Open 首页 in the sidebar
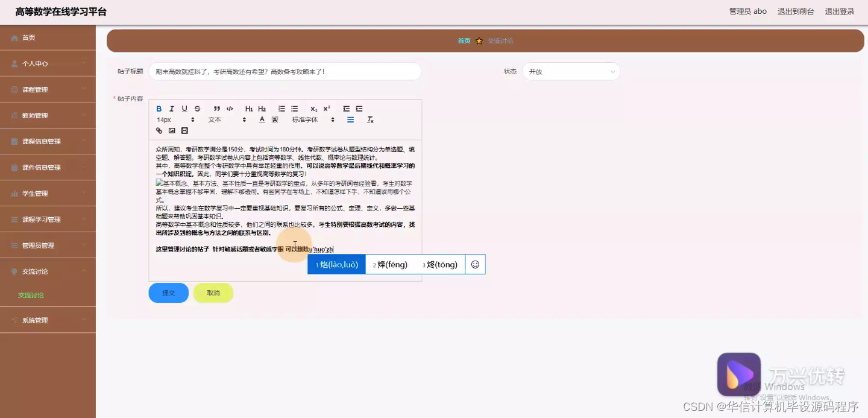This screenshot has height=418, width=868. click(x=48, y=37)
